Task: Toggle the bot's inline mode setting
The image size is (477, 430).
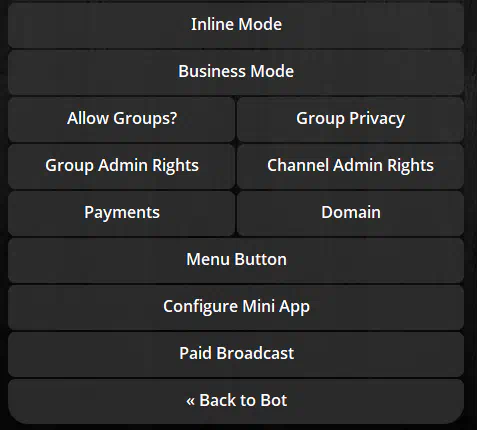Action: pos(236,26)
